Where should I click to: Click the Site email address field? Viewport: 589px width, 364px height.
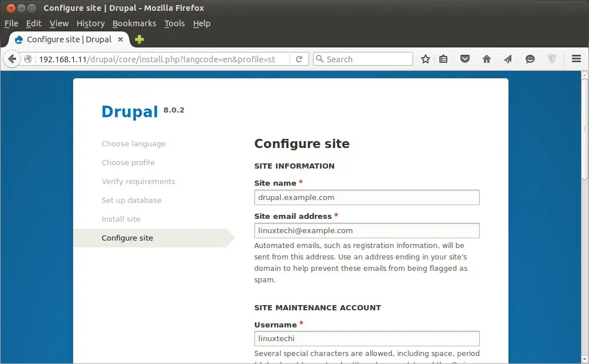(x=367, y=231)
